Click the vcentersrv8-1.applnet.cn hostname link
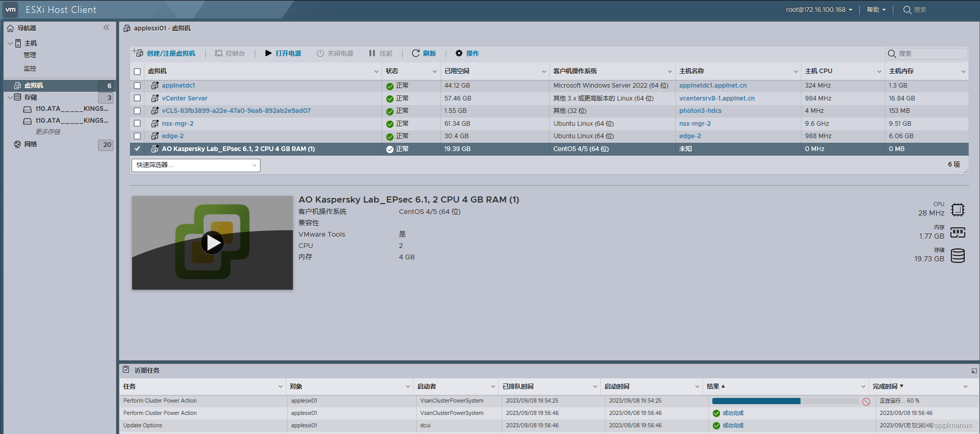Screen dimensions: 980x434 [x=717, y=98]
